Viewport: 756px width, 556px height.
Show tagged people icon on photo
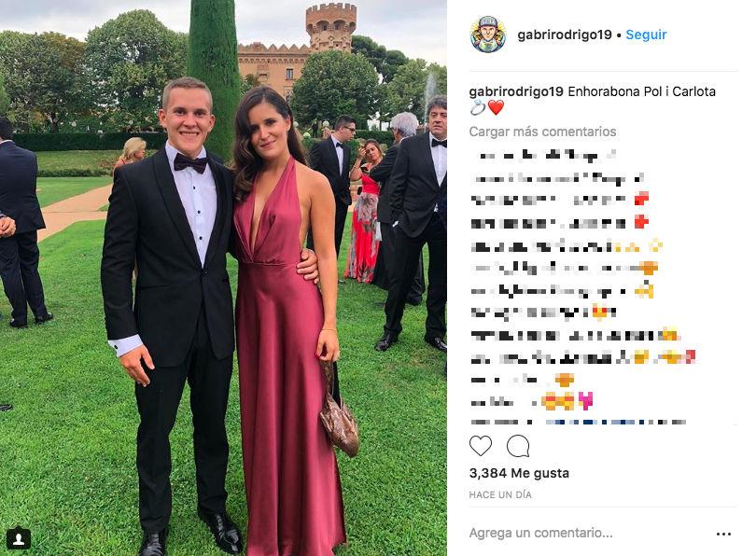click(19, 538)
